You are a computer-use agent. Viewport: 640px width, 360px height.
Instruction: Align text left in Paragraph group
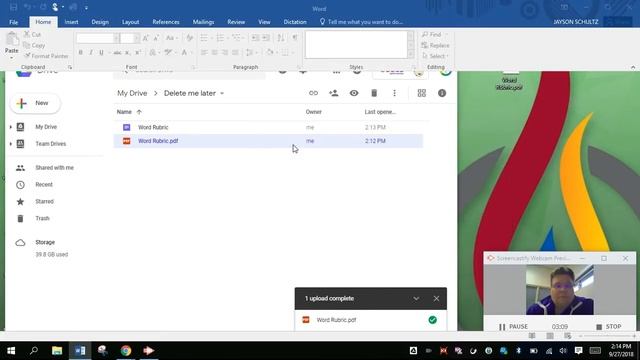[x=204, y=52]
